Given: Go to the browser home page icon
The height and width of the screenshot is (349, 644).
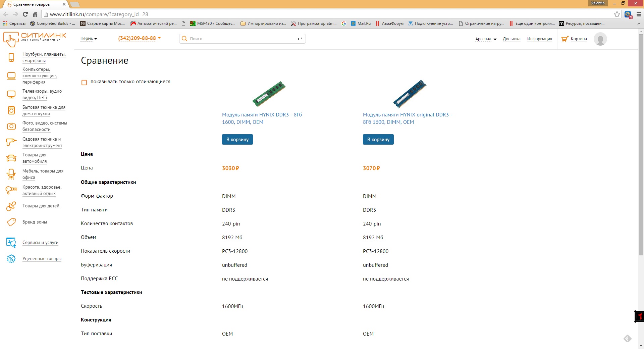Looking at the screenshot, I should pos(35,14).
